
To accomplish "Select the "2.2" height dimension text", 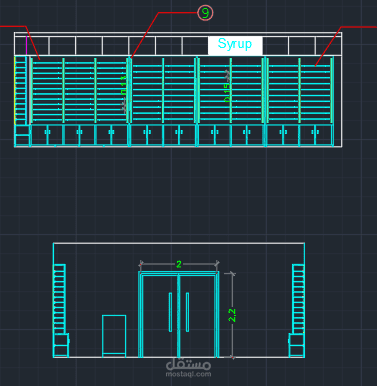I will (232, 315).
